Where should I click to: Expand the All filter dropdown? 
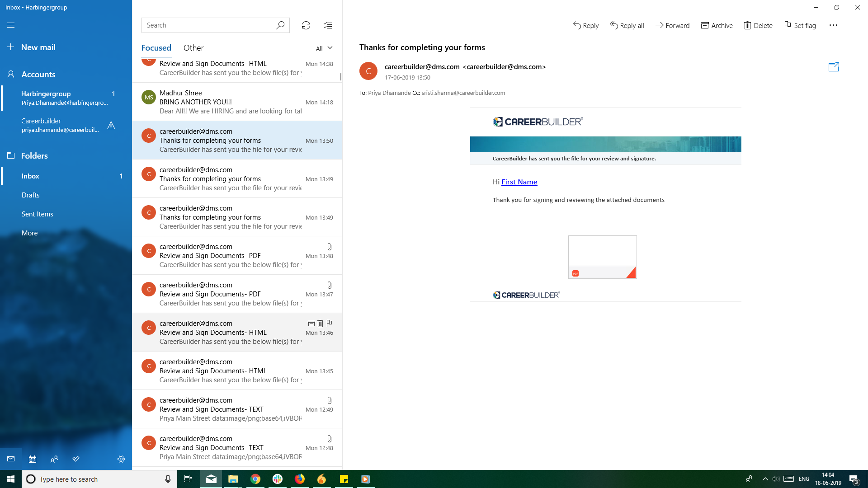point(324,48)
